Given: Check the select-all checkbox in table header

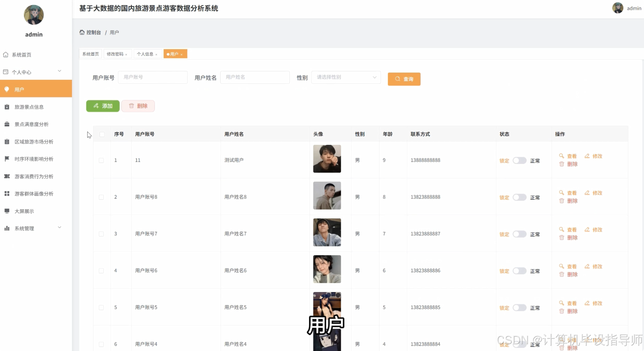Looking at the screenshot, I should [x=102, y=134].
